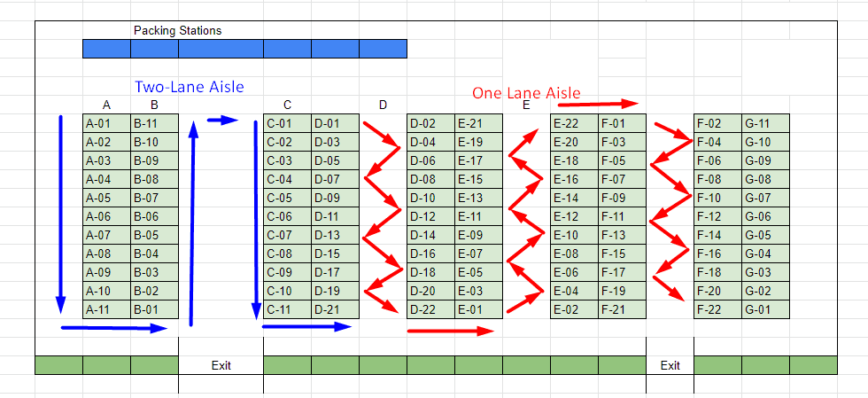Click the Exit cell below column B
The image size is (868, 398).
coord(221,365)
